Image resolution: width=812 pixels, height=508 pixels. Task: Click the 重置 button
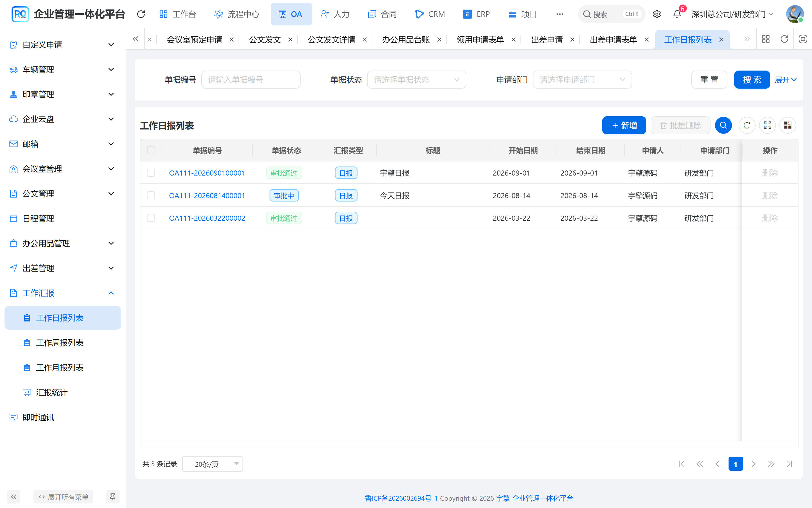tap(709, 80)
